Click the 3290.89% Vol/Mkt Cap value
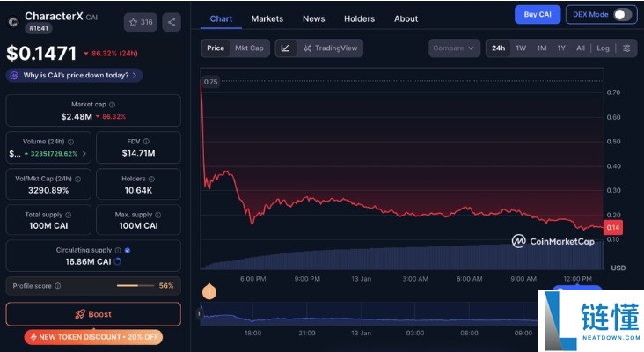Screen dimensions: 644x352 [48, 190]
